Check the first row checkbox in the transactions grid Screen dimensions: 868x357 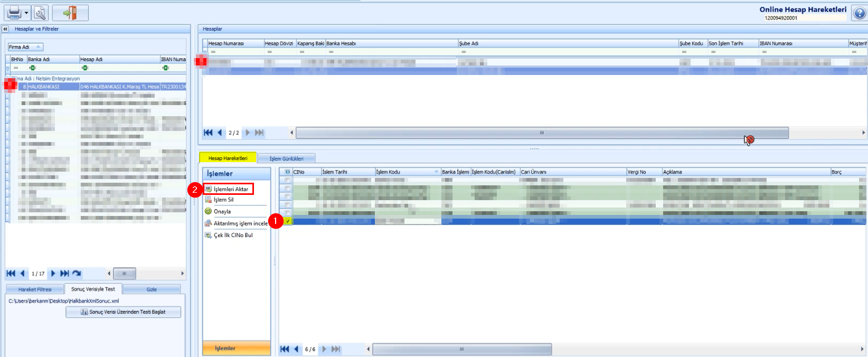tap(288, 180)
